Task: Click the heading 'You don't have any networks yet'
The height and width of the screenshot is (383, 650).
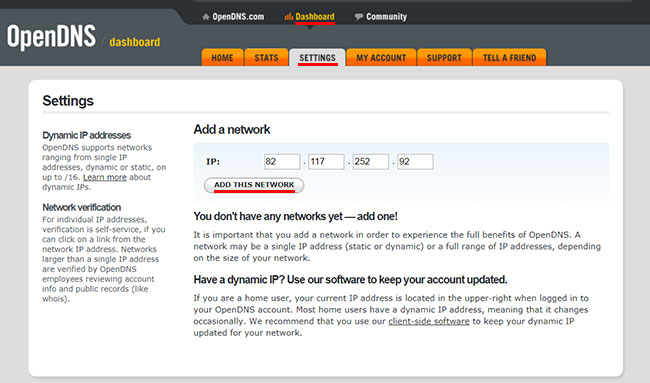Action: point(296,216)
